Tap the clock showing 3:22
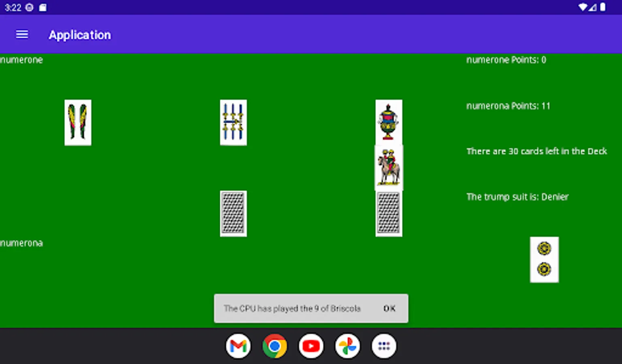 tap(13, 7)
